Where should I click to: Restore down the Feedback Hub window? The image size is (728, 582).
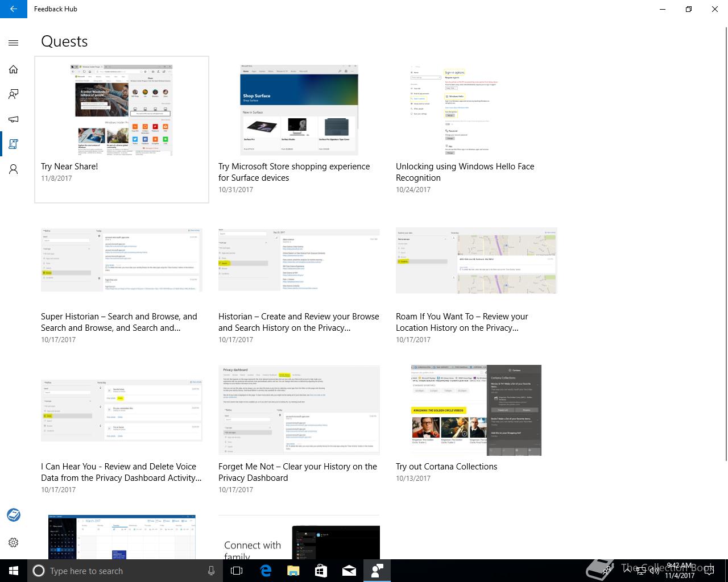(689, 9)
